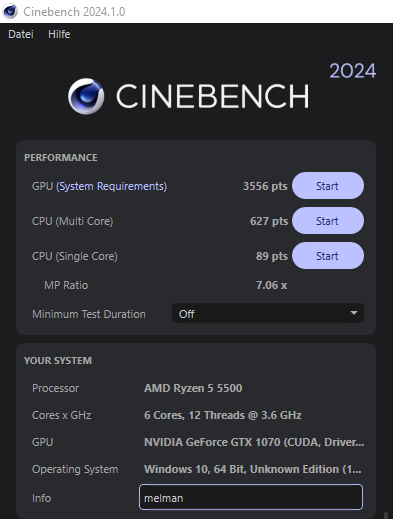The width and height of the screenshot is (393, 519).
Task: Click the Cinebench title bar app icon
Action: (10, 11)
